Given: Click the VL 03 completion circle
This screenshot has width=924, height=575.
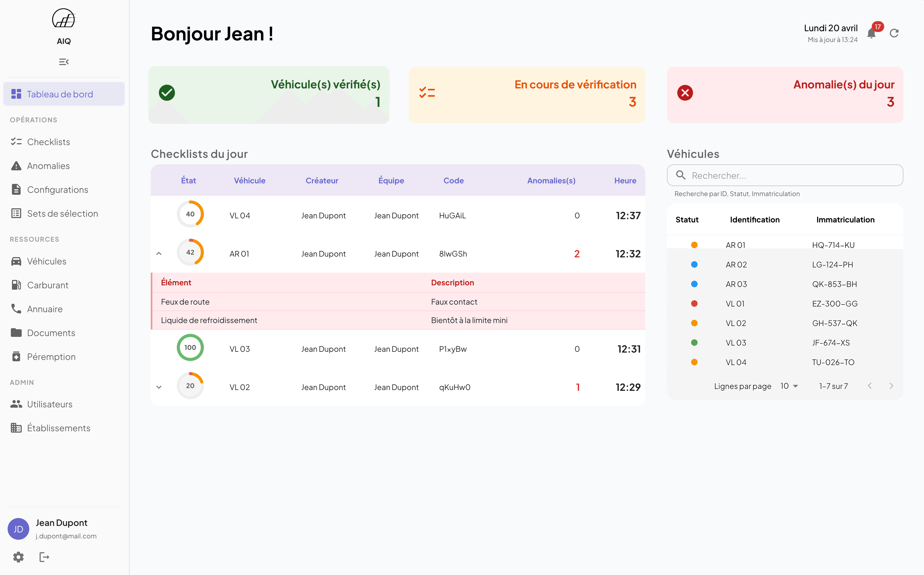Looking at the screenshot, I should (x=190, y=347).
